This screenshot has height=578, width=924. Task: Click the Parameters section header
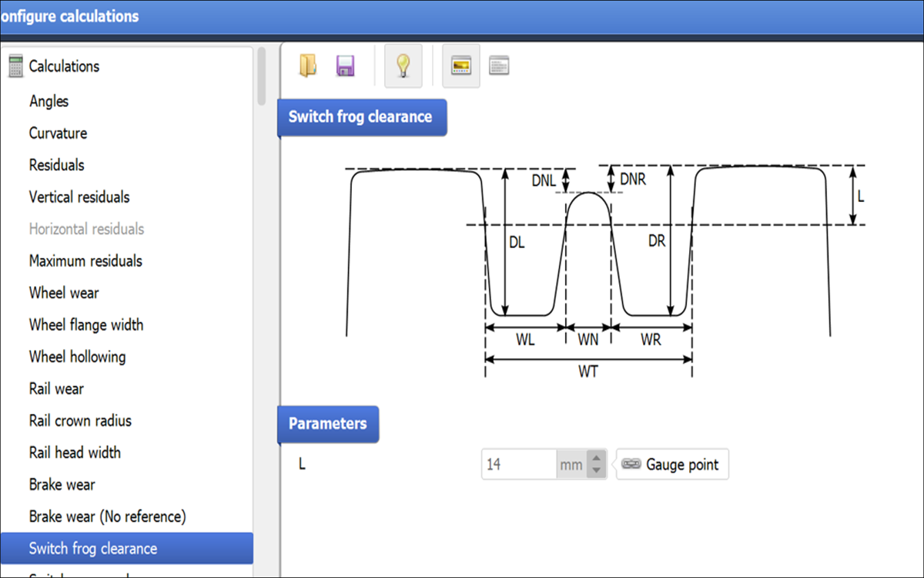tap(328, 424)
